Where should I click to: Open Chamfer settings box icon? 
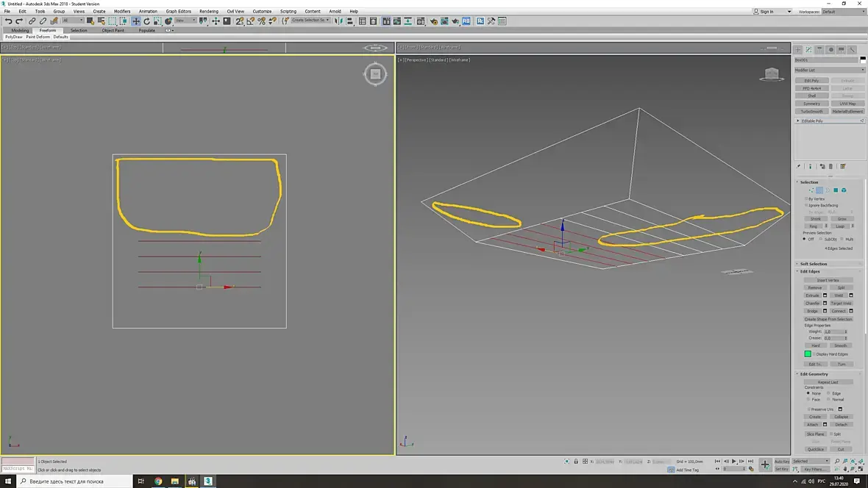825,304
